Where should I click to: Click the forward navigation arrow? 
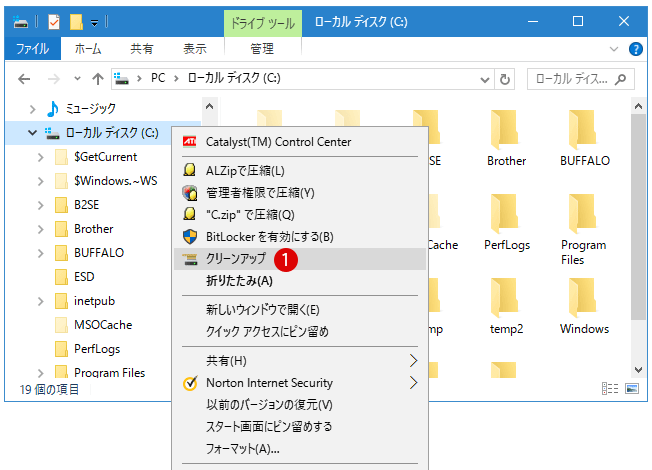[54, 79]
